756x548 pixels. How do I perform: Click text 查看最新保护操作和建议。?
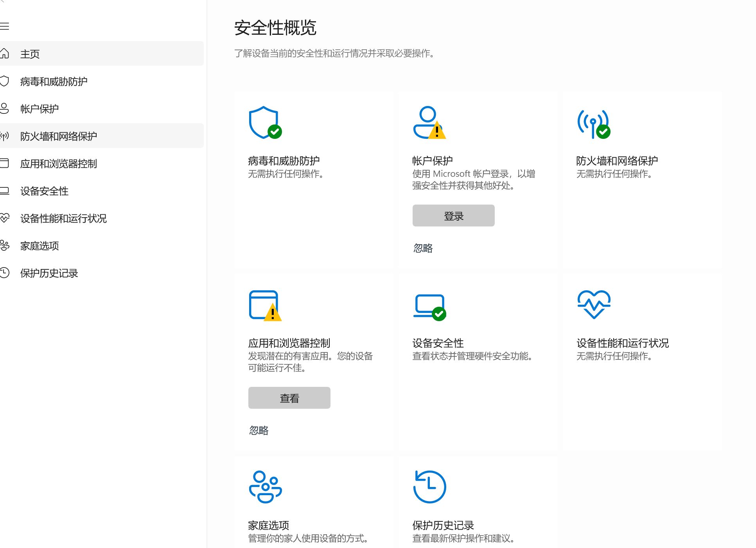(x=464, y=538)
